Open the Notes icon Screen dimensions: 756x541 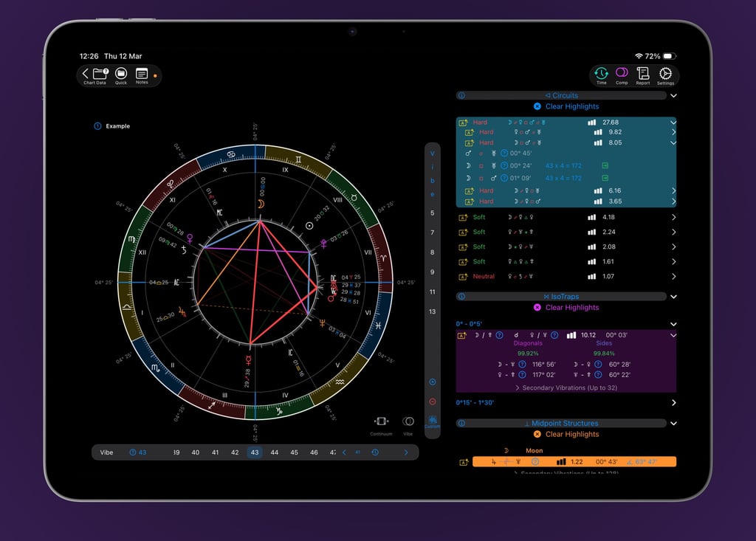coord(142,73)
